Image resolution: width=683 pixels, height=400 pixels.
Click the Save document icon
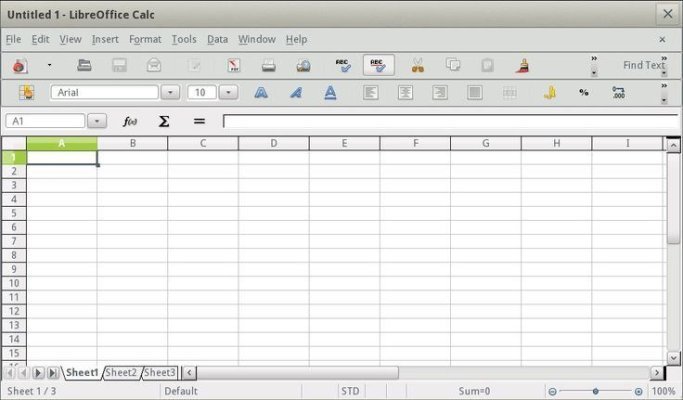point(119,65)
